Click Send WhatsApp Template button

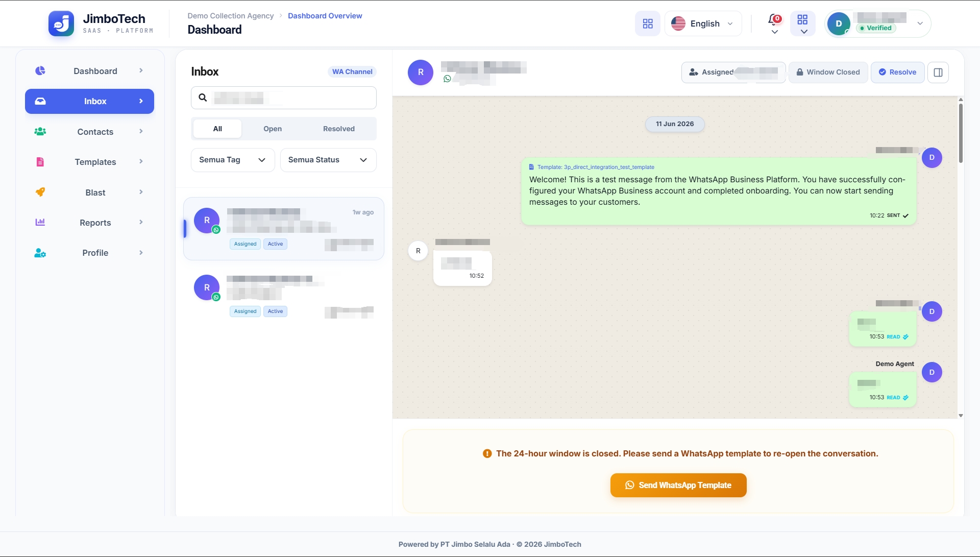678,485
